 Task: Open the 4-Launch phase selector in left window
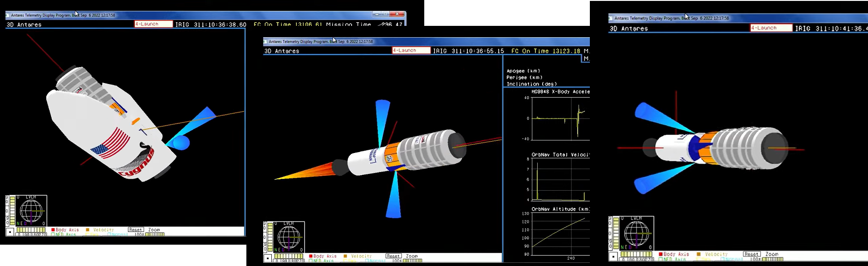click(153, 24)
